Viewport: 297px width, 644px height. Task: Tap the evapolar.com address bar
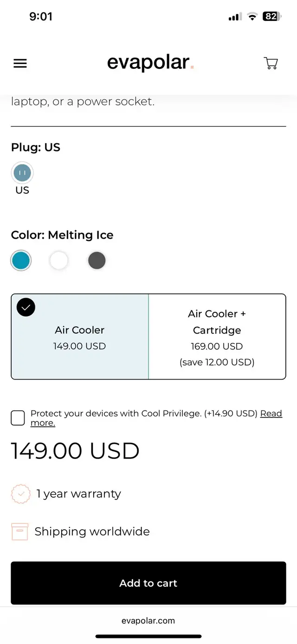pyautogui.click(x=148, y=621)
